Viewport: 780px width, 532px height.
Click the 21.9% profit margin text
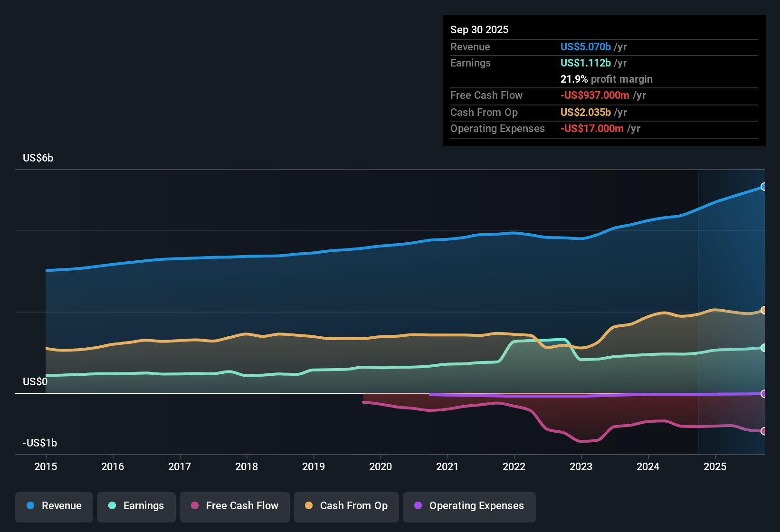click(x=606, y=79)
